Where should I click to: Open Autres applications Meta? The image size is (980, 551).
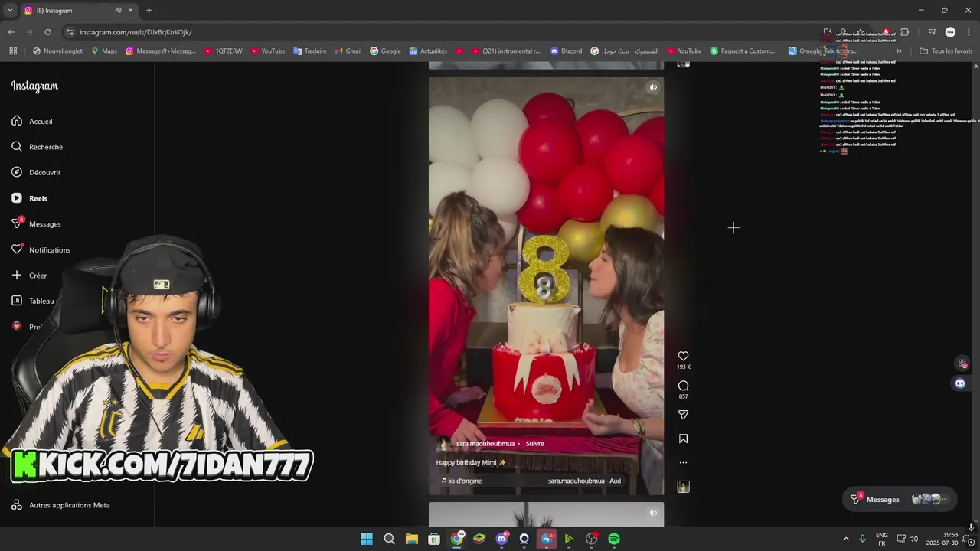click(60, 505)
